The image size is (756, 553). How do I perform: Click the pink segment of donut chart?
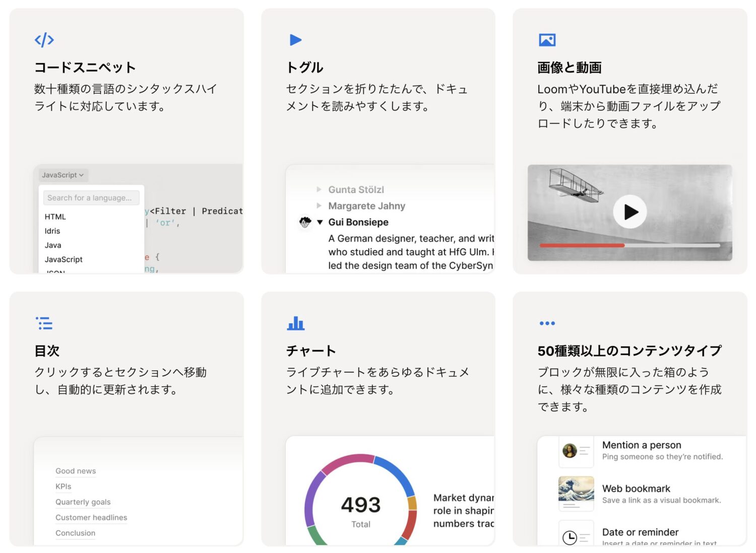[349, 462]
